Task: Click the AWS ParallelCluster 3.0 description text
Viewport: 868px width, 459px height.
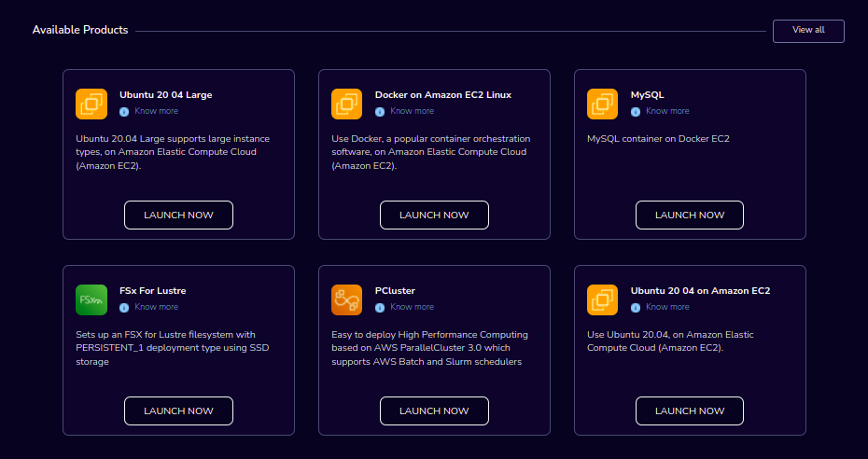Action: pyautogui.click(x=429, y=348)
